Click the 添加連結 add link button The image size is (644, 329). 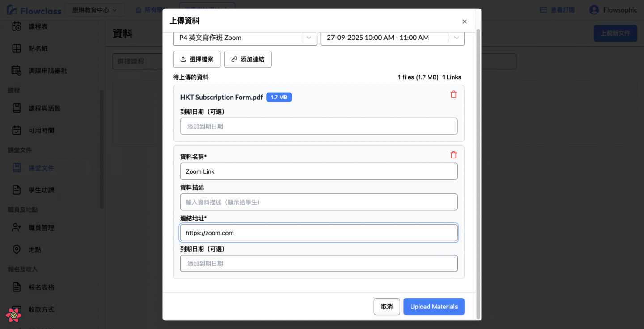[248, 59]
